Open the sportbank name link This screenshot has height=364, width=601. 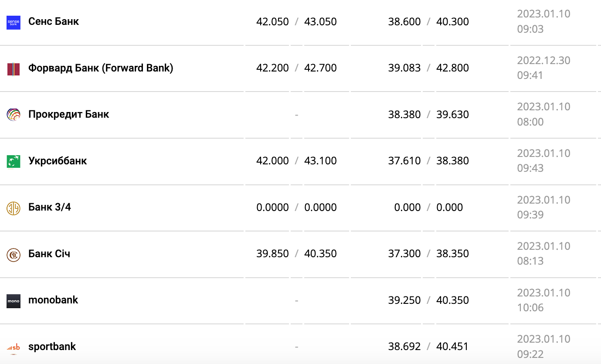[52, 347]
